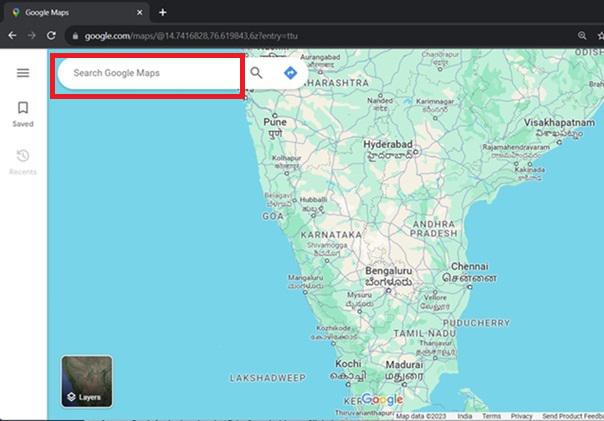The image size is (604, 421).
Task: Click the Kolhapur city label
Action: pos(287,158)
